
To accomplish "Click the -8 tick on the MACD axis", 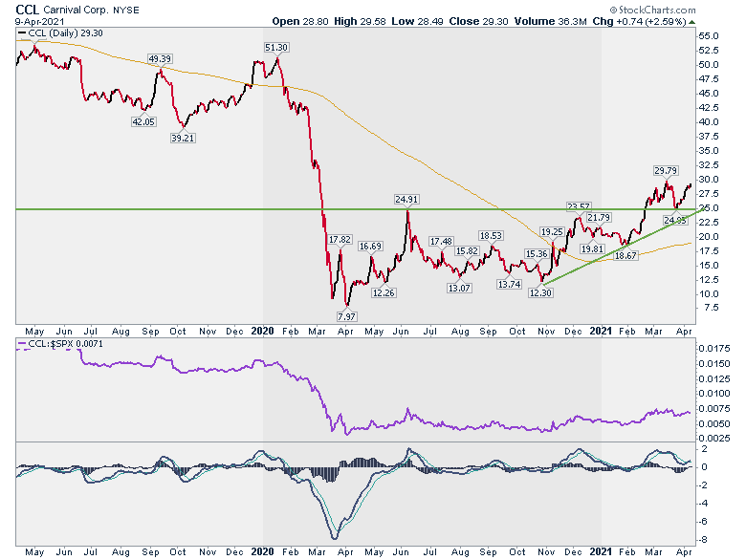I will click(x=704, y=540).
